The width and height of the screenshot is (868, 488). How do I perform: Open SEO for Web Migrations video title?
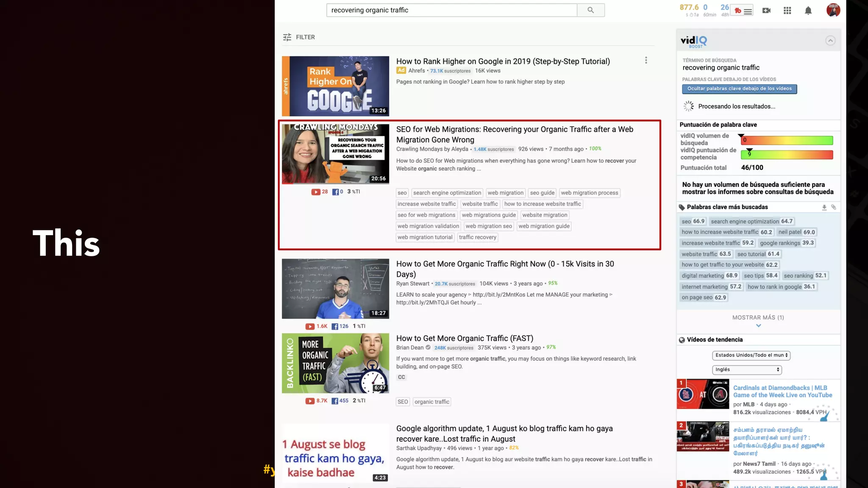pyautogui.click(x=515, y=135)
